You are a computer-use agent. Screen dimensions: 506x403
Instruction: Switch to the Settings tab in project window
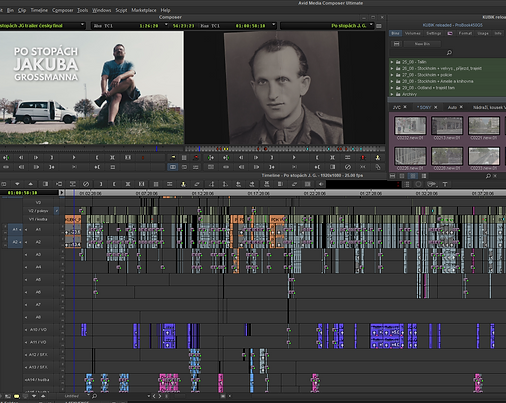click(x=434, y=33)
